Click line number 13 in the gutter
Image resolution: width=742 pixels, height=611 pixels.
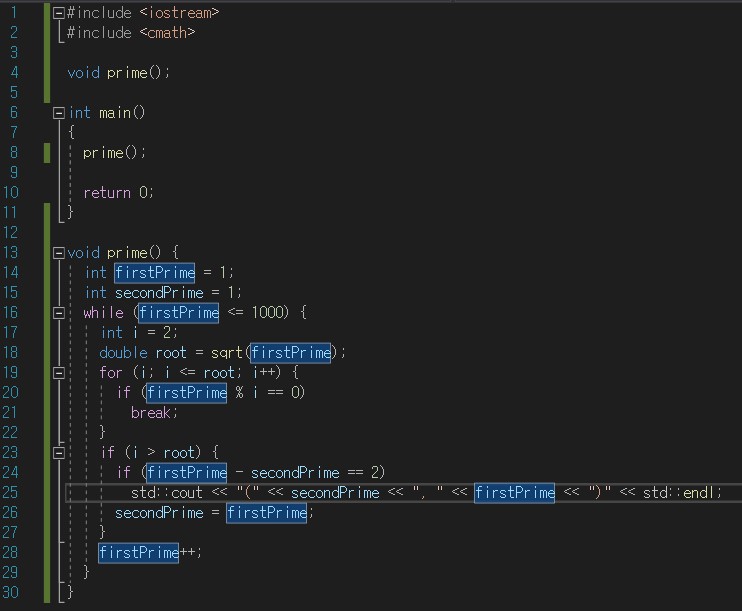[x=10, y=252]
